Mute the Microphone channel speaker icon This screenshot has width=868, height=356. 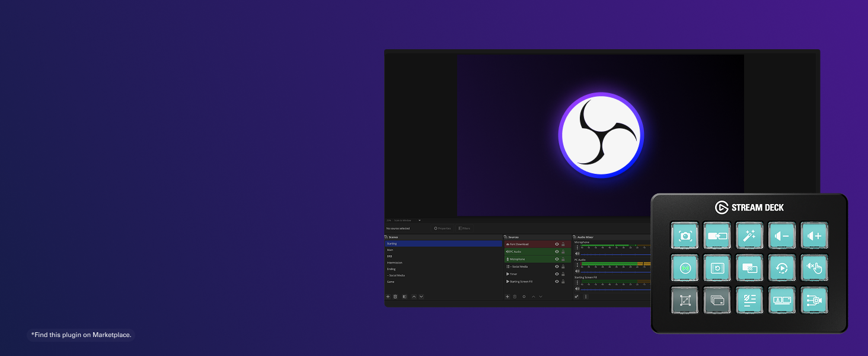click(577, 253)
